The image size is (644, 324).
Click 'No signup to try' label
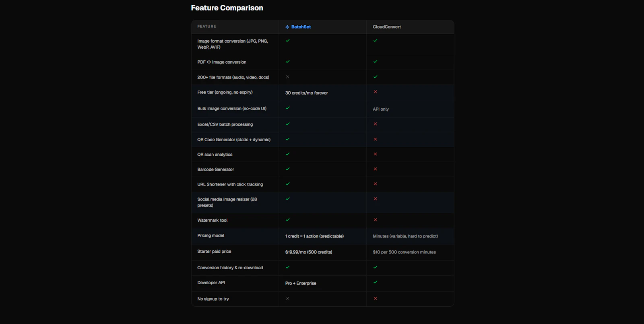tap(213, 299)
